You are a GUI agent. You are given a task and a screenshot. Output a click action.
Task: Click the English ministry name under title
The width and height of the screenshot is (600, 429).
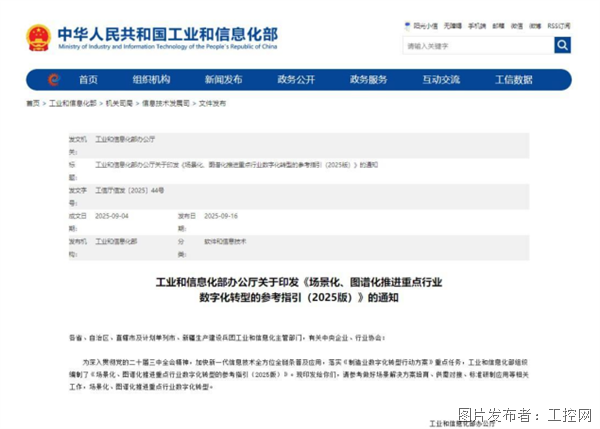pos(168,47)
